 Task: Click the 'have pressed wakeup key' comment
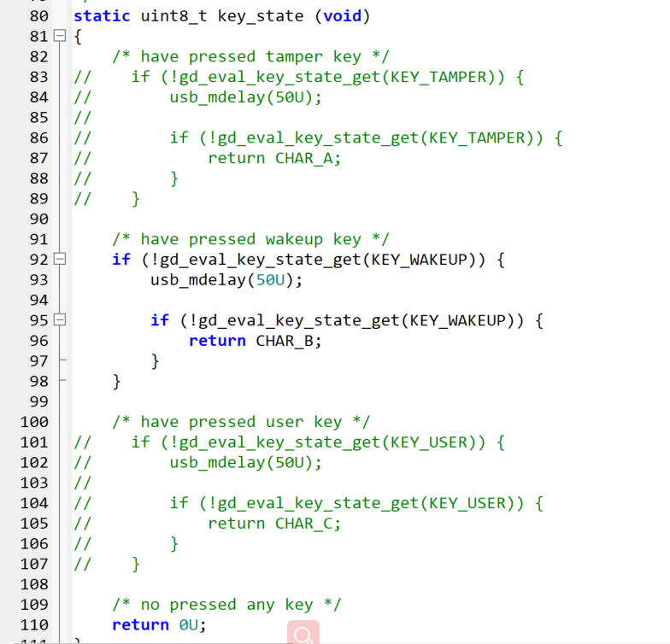(251, 239)
